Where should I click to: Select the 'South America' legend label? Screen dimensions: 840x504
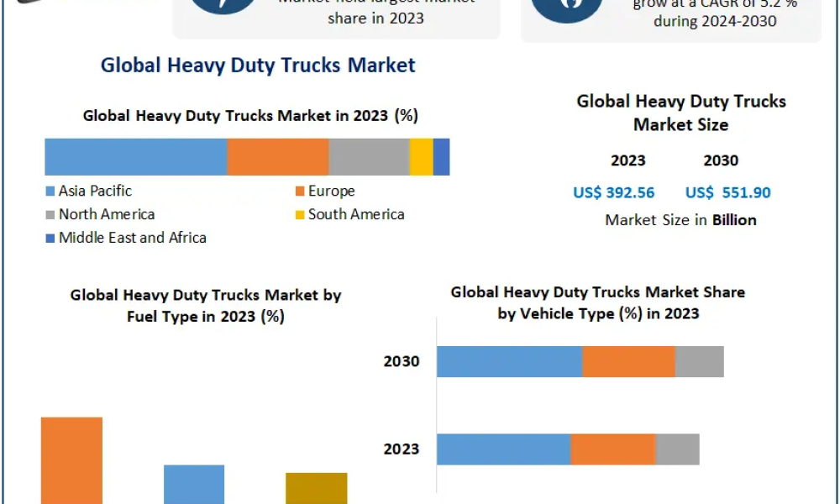point(356,214)
